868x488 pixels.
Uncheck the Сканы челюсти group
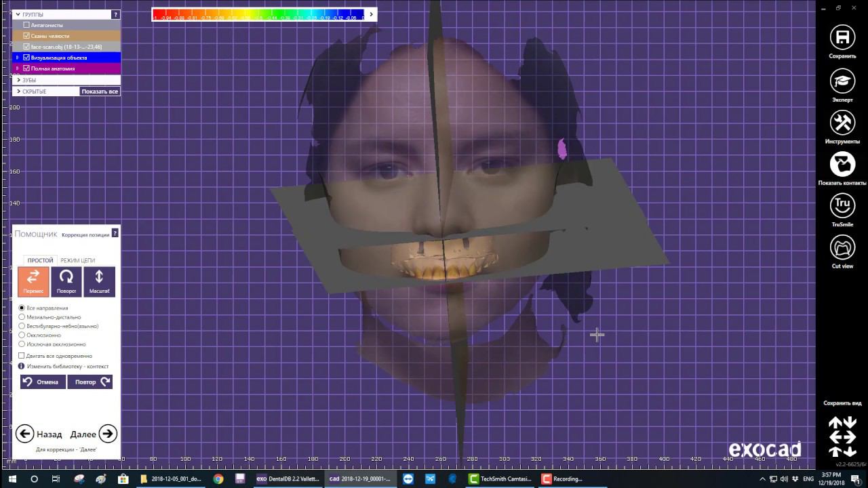tap(26, 36)
